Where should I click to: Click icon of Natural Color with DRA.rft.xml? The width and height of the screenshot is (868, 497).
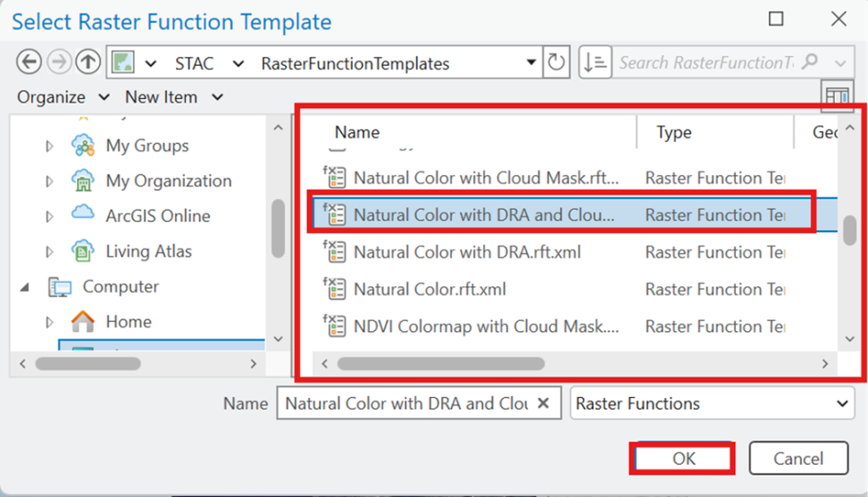[x=334, y=251]
